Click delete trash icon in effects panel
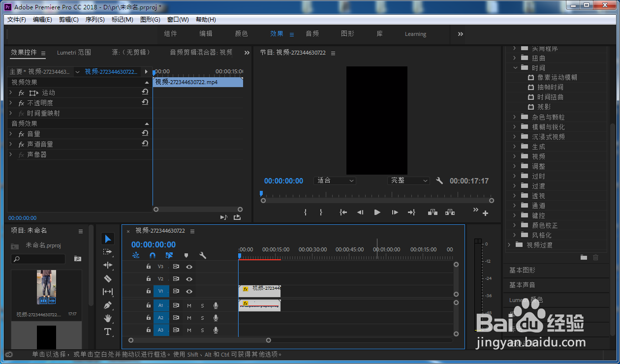 pos(595,257)
